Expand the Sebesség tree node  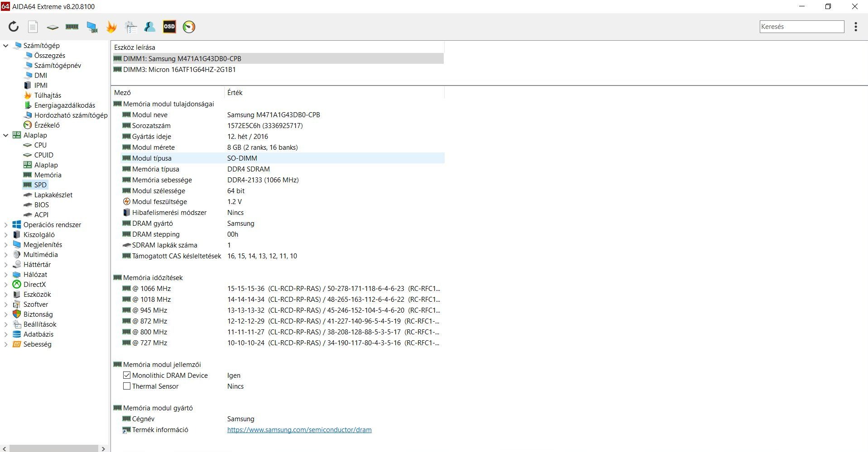point(6,344)
